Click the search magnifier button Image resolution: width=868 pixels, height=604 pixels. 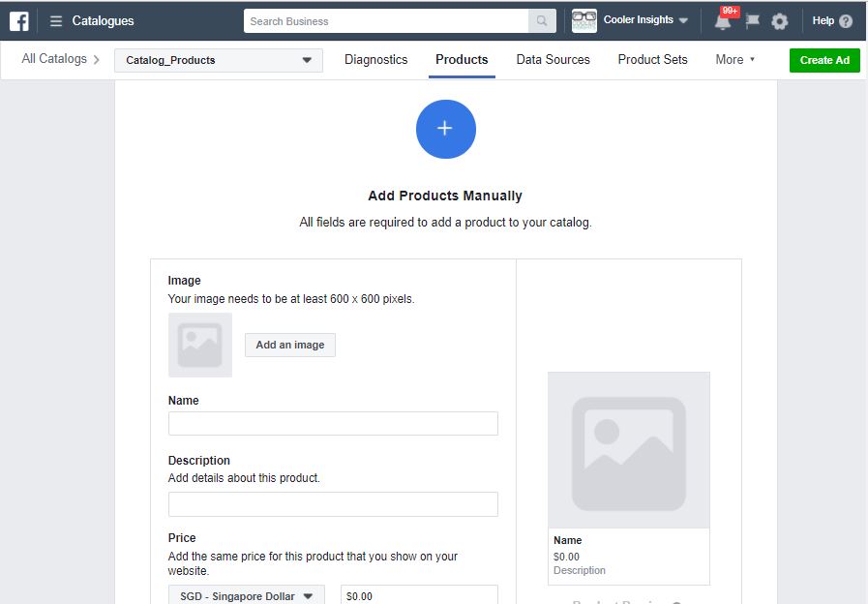pyautogui.click(x=542, y=21)
